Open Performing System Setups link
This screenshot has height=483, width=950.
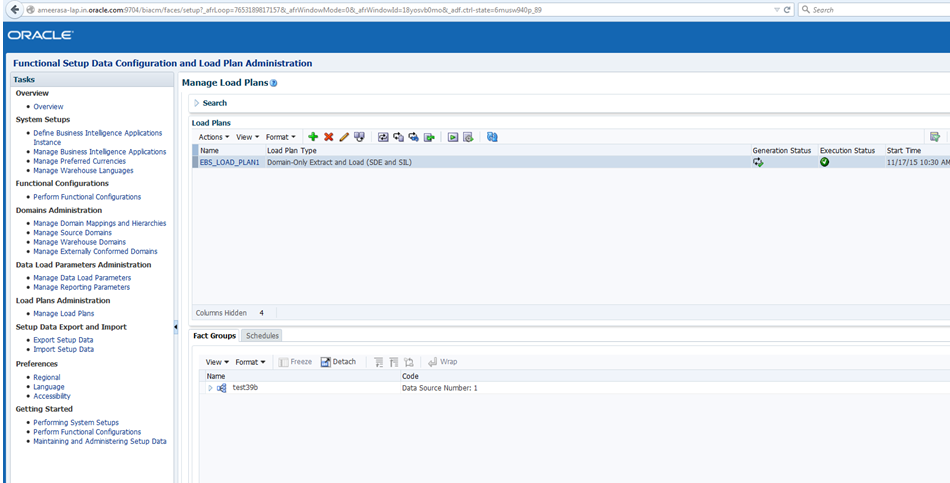[76, 422]
